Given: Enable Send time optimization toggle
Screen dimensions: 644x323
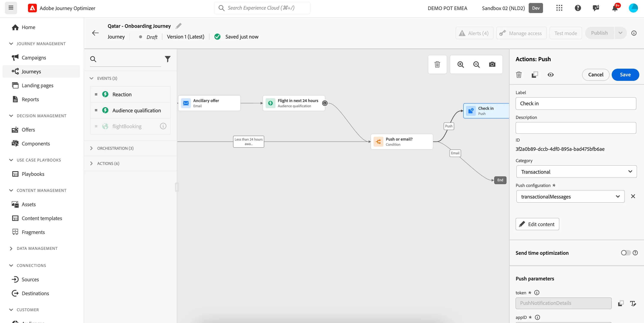Looking at the screenshot, I should [x=626, y=253].
